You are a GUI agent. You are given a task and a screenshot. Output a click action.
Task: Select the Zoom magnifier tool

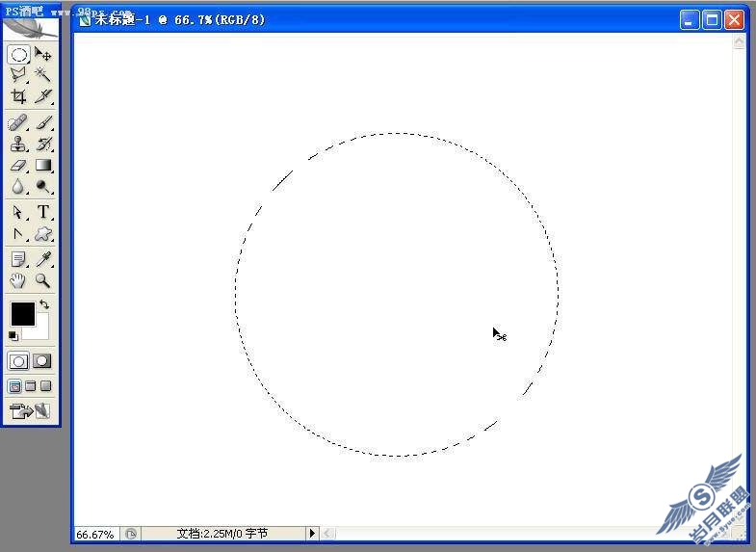pos(43,280)
